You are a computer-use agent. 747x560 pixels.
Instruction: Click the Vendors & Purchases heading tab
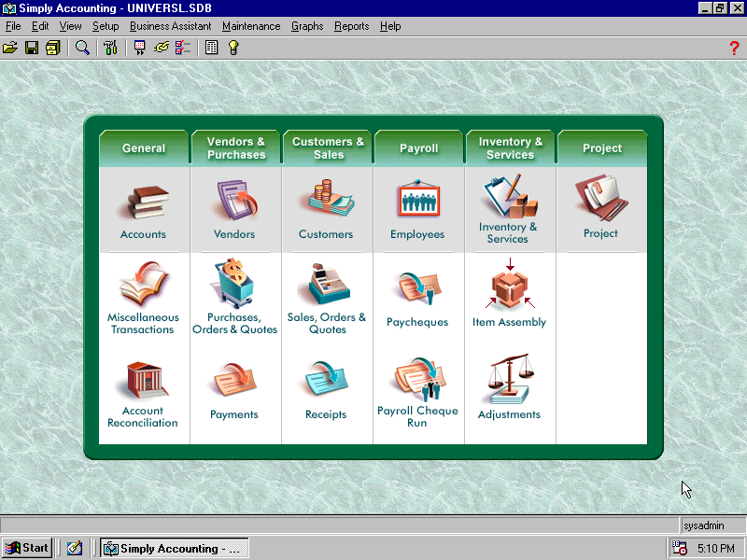click(x=236, y=148)
